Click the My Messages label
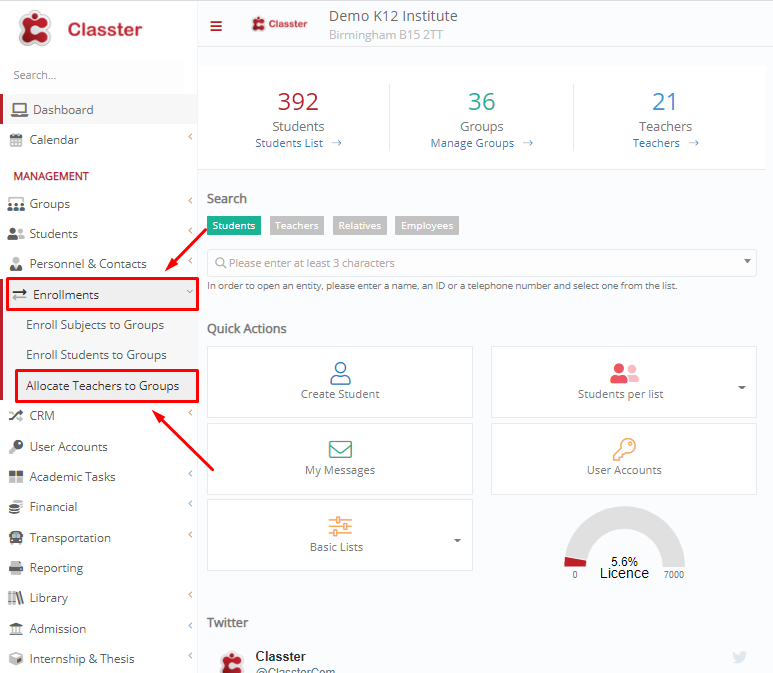Screen dimensions: 773x673 click(x=340, y=470)
